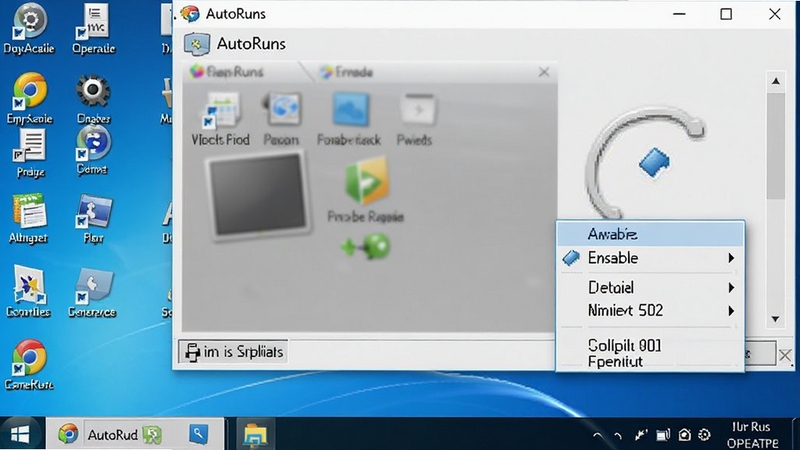
Task: Click the gear tray icon
Action: [704, 435]
